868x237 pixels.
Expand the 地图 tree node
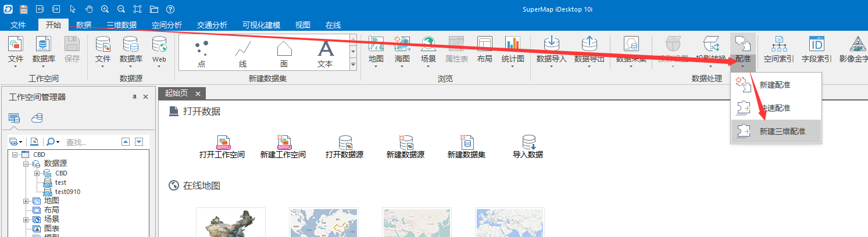(x=26, y=201)
